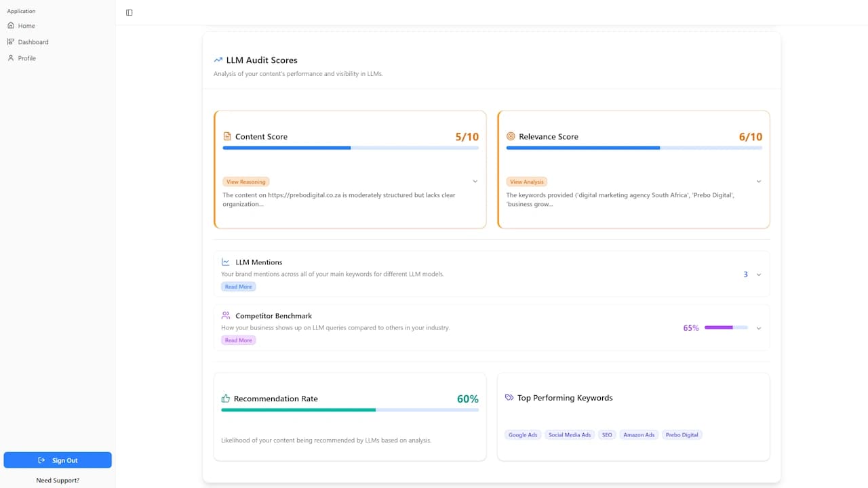This screenshot has height=488, width=868.
Task: Expand the Content Score reasoning section
Action: (475, 181)
